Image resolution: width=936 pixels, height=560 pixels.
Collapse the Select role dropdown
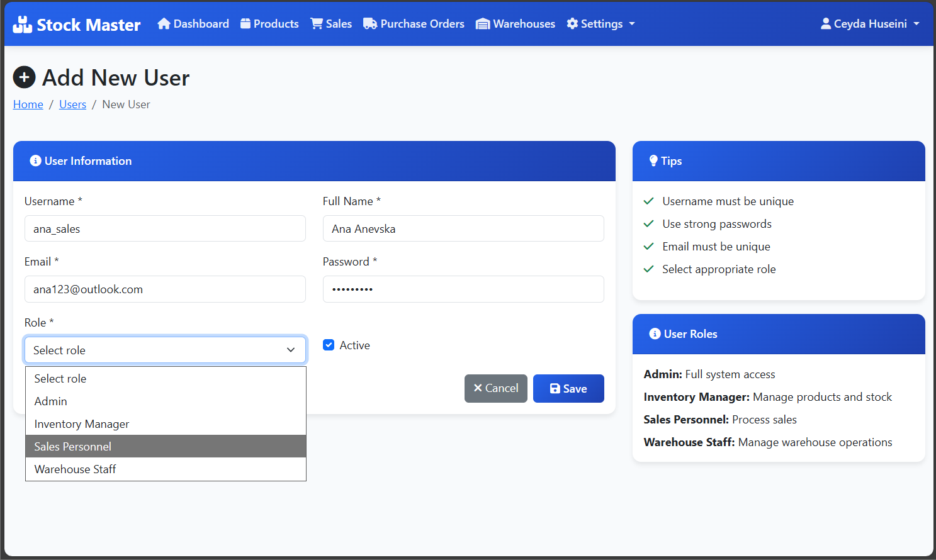pos(165,350)
